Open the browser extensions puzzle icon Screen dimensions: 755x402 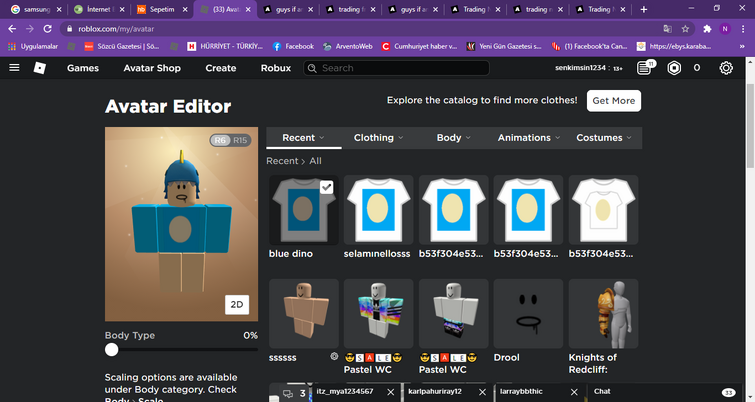707,29
